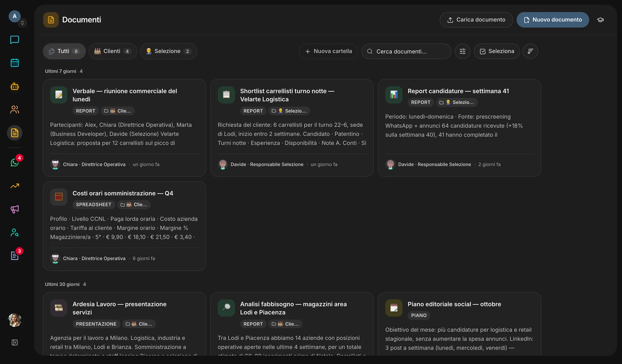Open the candidate search person icon
Viewport: 622px width, 364px height.
[x=15, y=232]
